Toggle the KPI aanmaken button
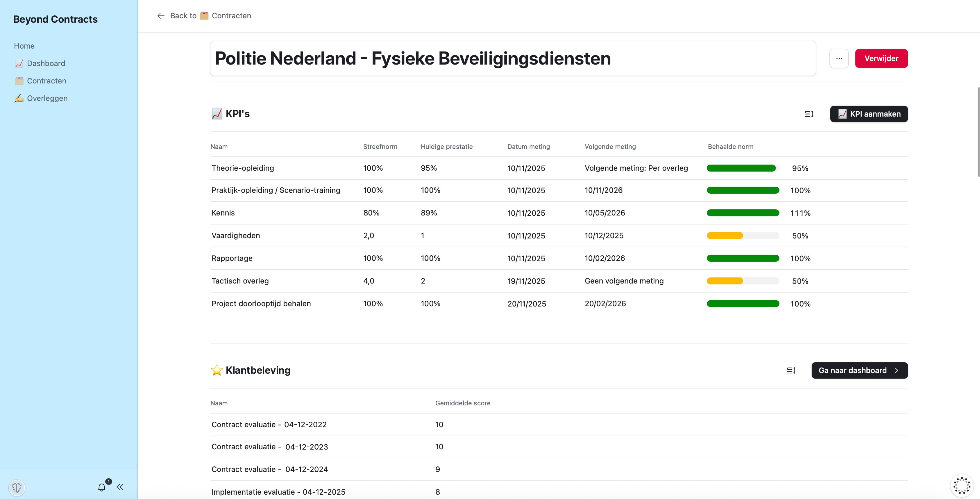This screenshot has height=499, width=980. [x=868, y=114]
